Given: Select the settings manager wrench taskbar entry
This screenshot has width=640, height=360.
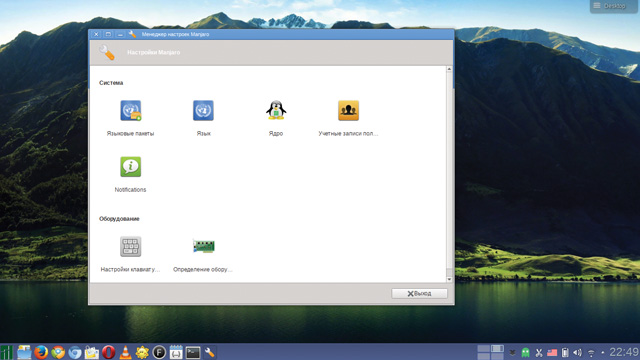Looking at the screenshot, I should pyautogui.click(x=210, y=352).
